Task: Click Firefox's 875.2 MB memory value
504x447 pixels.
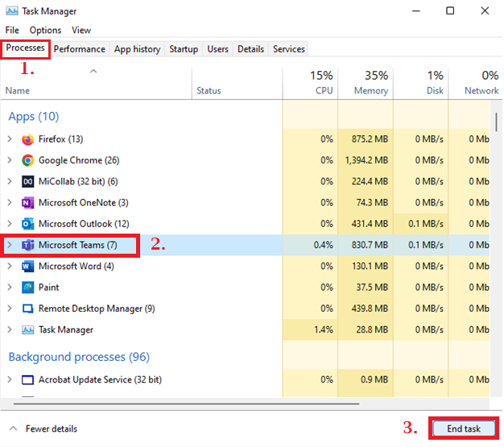Action: tap(370, 139)
